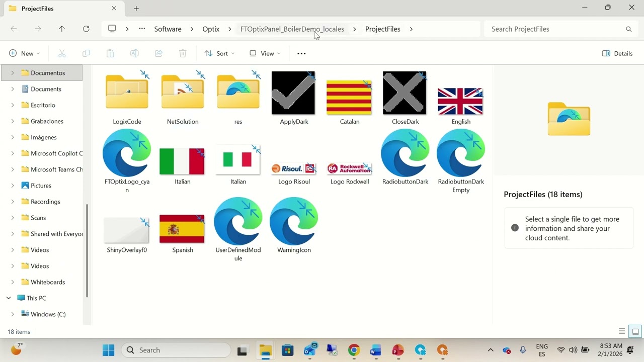Screen dimensions: 644x362
Task: Collapse the This PC node
Action: click(x=9, y=298)
